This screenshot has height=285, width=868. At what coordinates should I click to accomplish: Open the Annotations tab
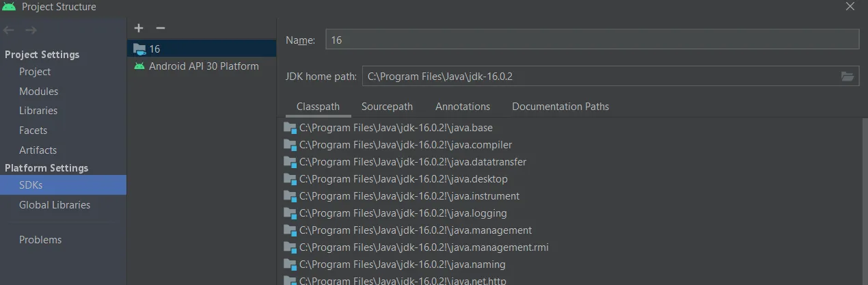pyautogui.click(x=463, y=107)
